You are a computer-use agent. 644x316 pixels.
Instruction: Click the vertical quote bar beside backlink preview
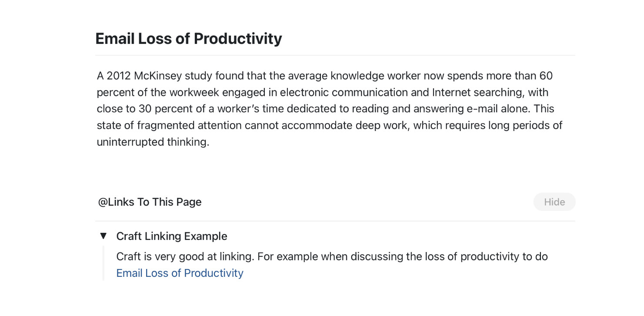pos(103,263)
